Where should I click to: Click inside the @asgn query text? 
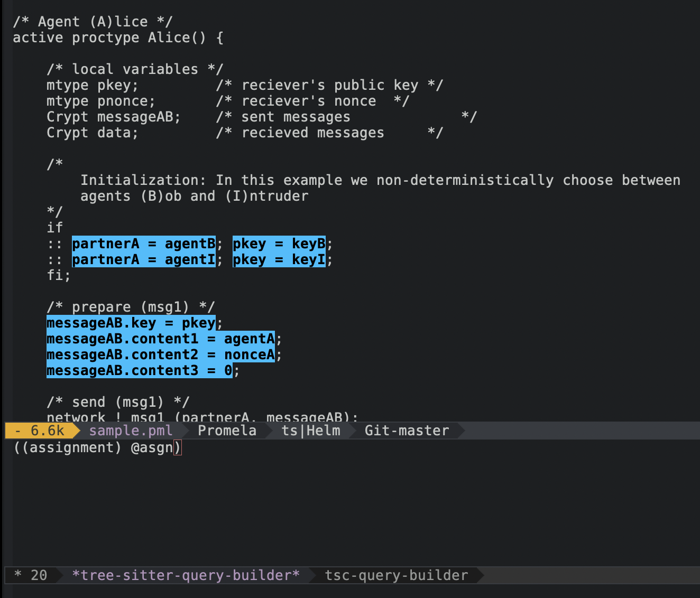tap(152, 448)
